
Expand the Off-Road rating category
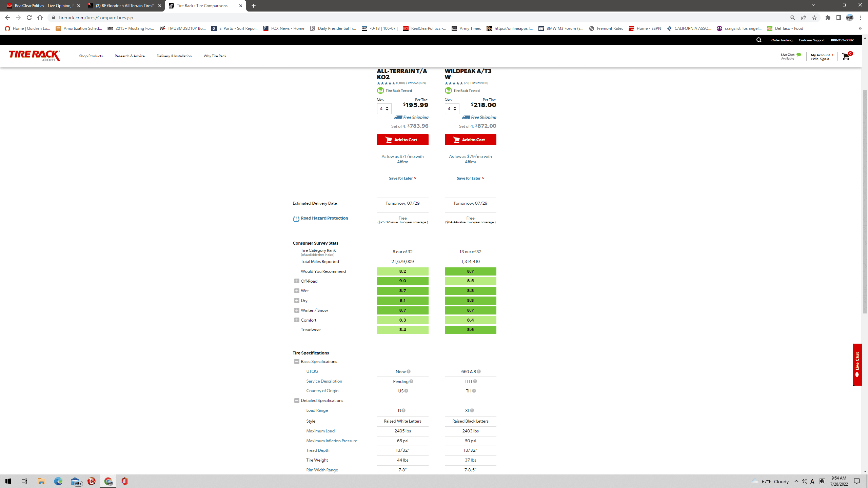tap(297, 281)
